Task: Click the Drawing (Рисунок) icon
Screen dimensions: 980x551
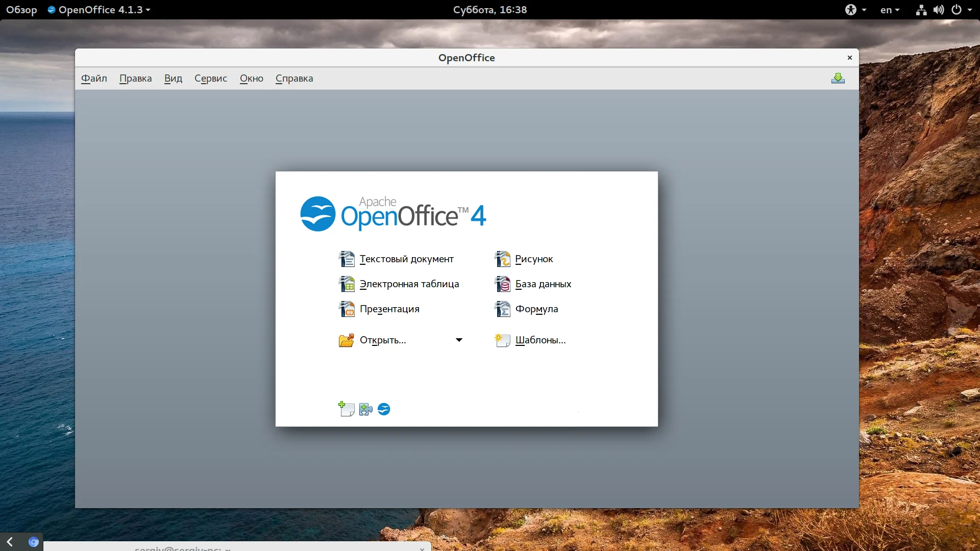Action: pos(503,259)
